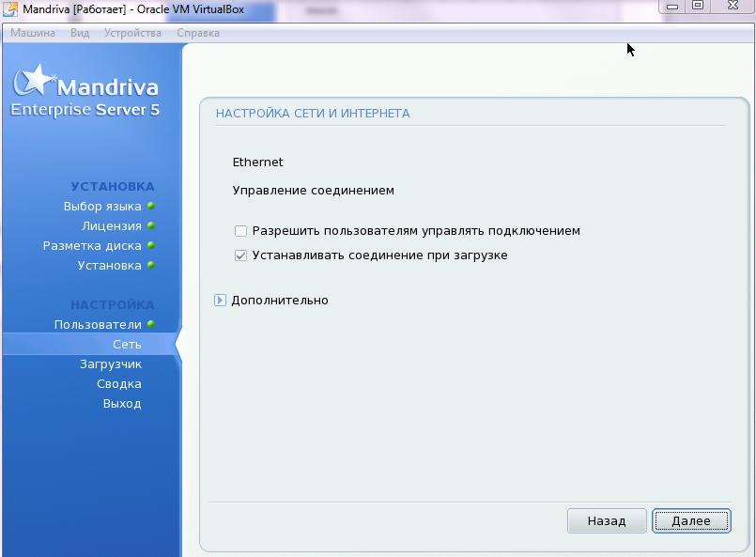Click the Mandriva star logo
756x557 pixels.
34,80
